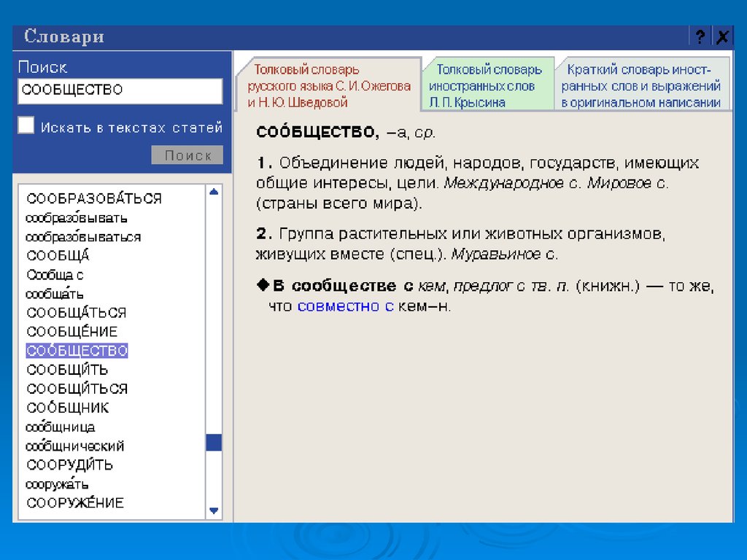Image resolution: width=747 pixels, height=560 pixels.
Task: Enable the 'Искать в текстах статей' checkbox
Action: (x=26, y=125)
